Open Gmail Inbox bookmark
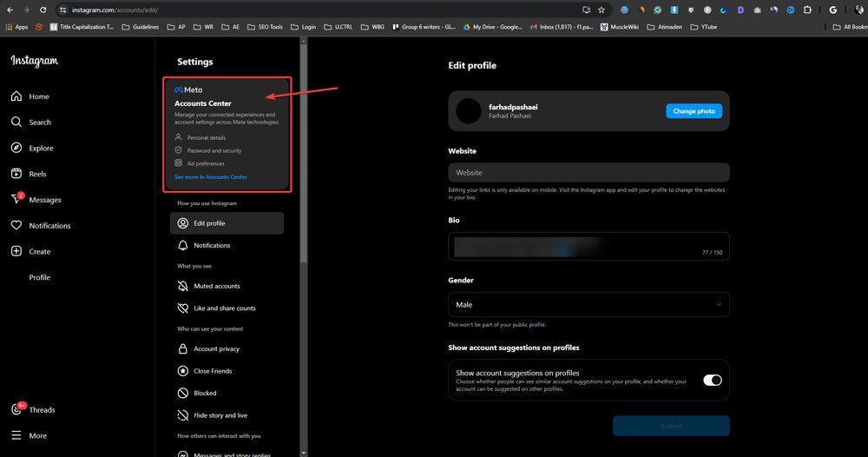The height and width of the screenshot is (457, 868). click(x=562, y=27)
